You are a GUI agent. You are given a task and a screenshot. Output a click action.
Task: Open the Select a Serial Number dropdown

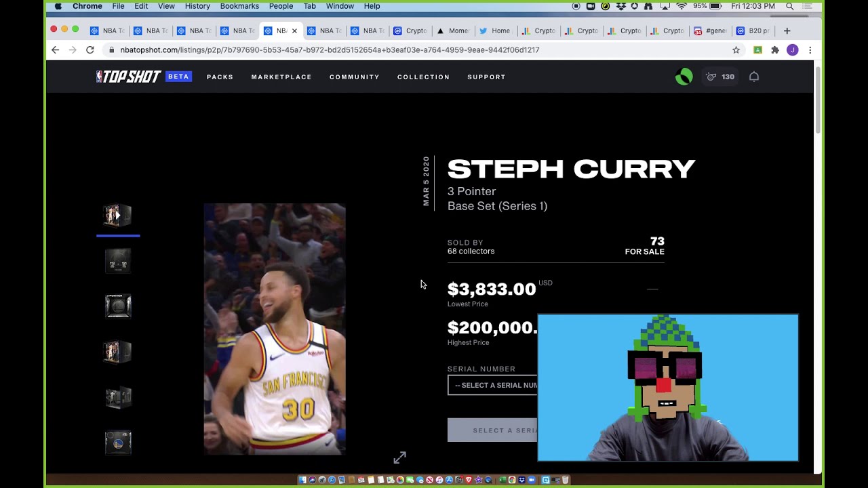[x=492, y=385]
